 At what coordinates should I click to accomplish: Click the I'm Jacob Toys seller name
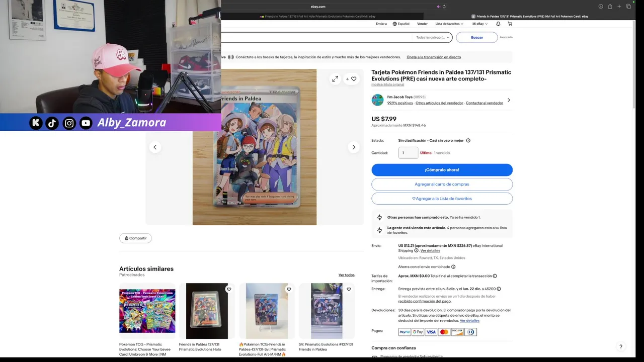click(x=400, y=97)
